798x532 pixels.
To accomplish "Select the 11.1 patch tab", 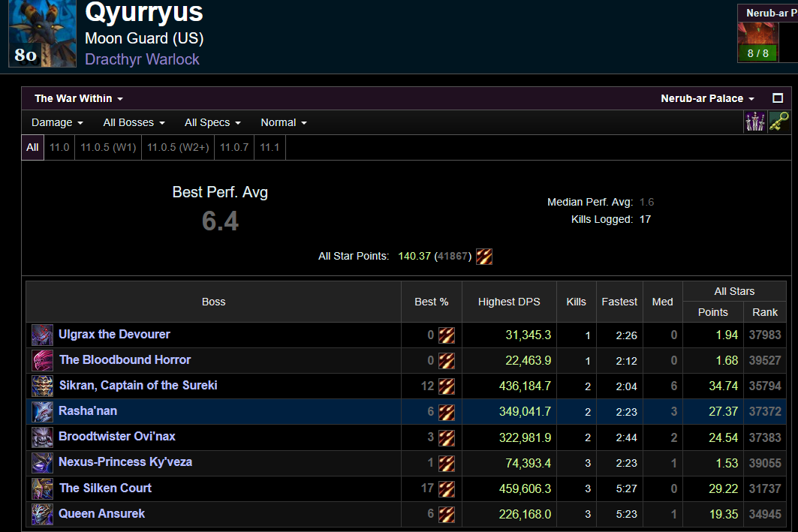I will point(270,148).
